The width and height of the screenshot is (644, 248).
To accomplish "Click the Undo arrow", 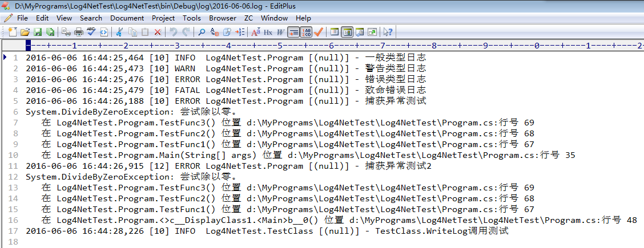I will click(174, 32).
